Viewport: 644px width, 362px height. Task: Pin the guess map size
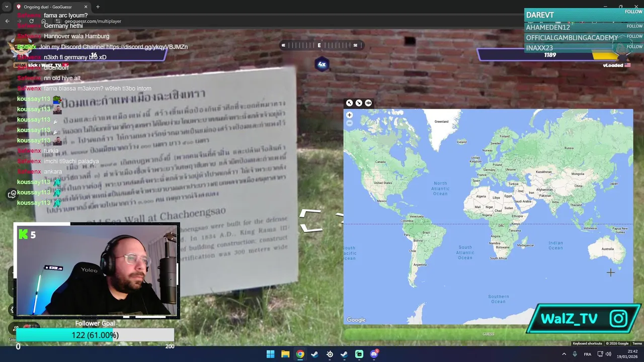tap(368, 103)
